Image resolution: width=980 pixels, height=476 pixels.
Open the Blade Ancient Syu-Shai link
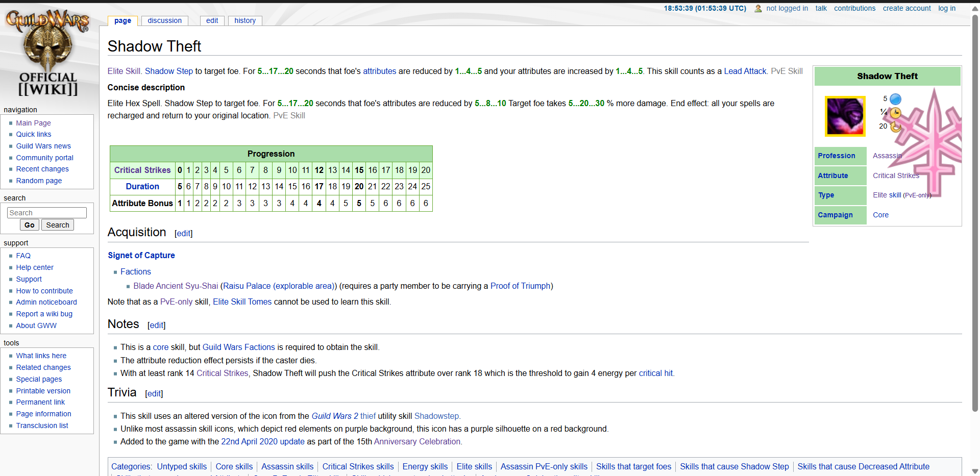[x=176, y=286]
